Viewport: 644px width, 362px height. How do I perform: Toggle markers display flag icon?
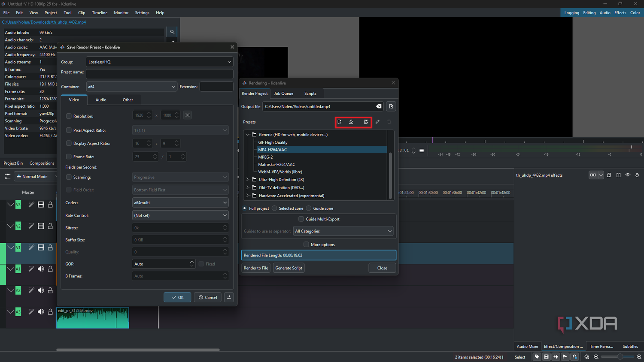[x=565, y=356]
